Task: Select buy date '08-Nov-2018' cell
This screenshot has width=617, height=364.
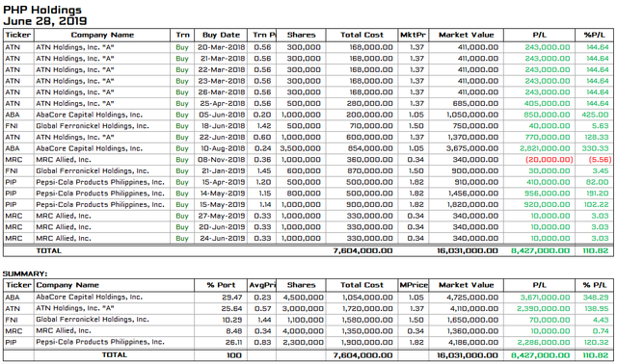Action: [x=221, y=160]
